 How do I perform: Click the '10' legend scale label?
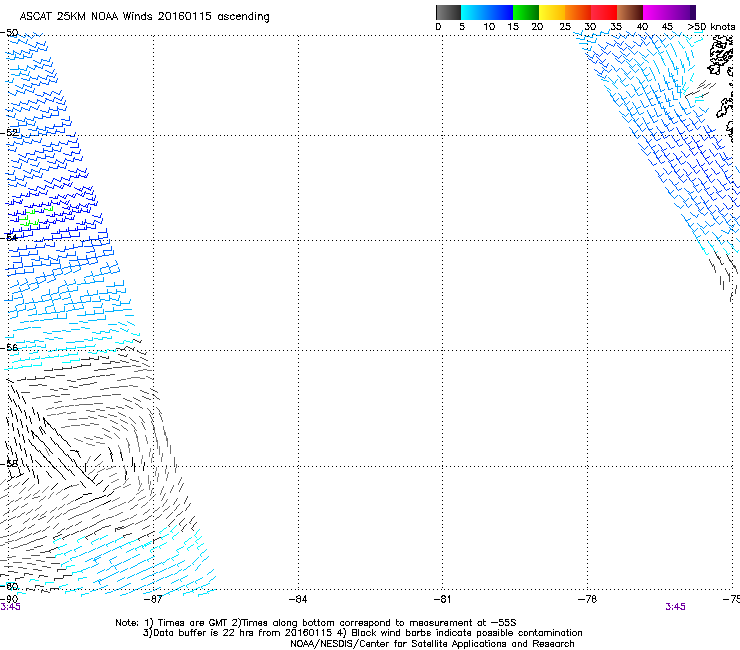pos(489,27)
